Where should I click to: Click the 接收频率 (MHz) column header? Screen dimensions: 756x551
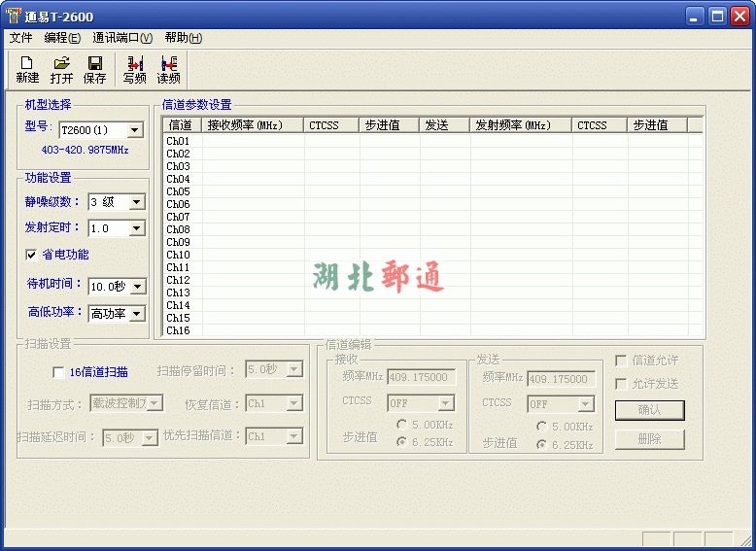tap(245, 125)
